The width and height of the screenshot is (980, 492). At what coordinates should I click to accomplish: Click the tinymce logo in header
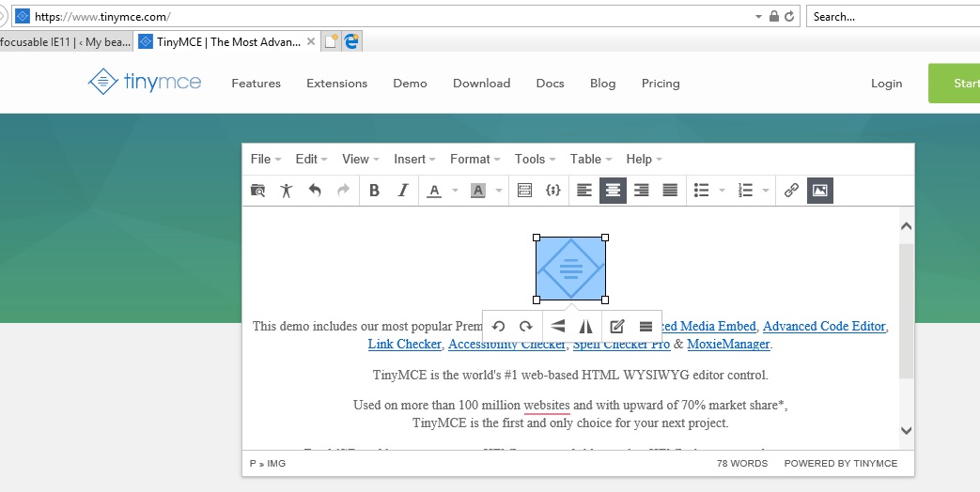145,82
